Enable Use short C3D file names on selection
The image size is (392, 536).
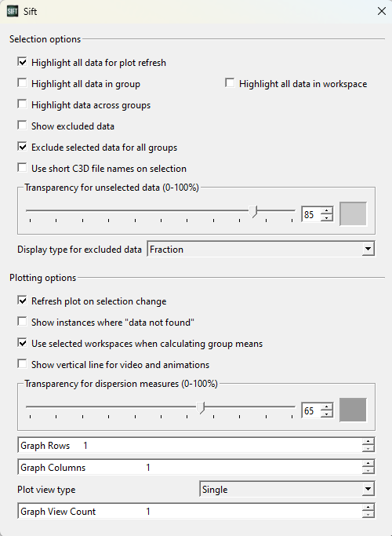(22, 168)
